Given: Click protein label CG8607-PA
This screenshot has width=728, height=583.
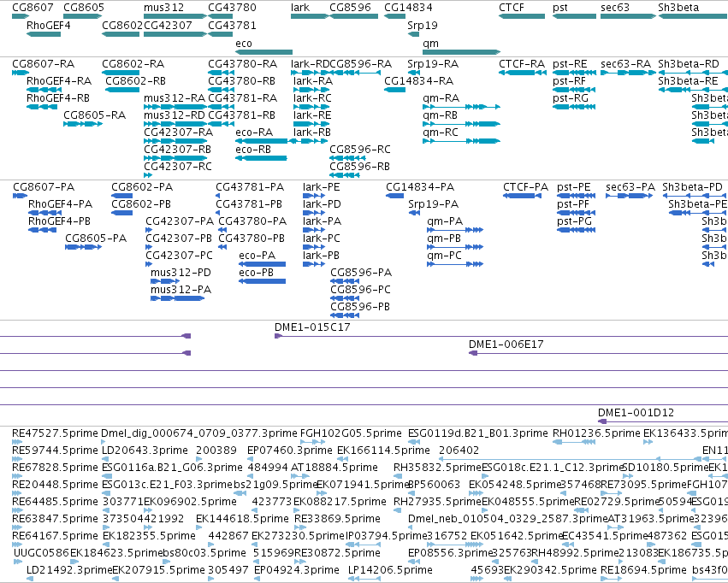Looking at the screenshot, I should pos(44,187).
